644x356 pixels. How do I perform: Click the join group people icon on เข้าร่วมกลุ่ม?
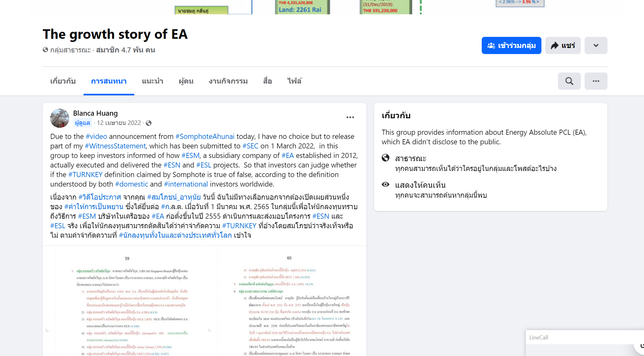coord(492,45)
